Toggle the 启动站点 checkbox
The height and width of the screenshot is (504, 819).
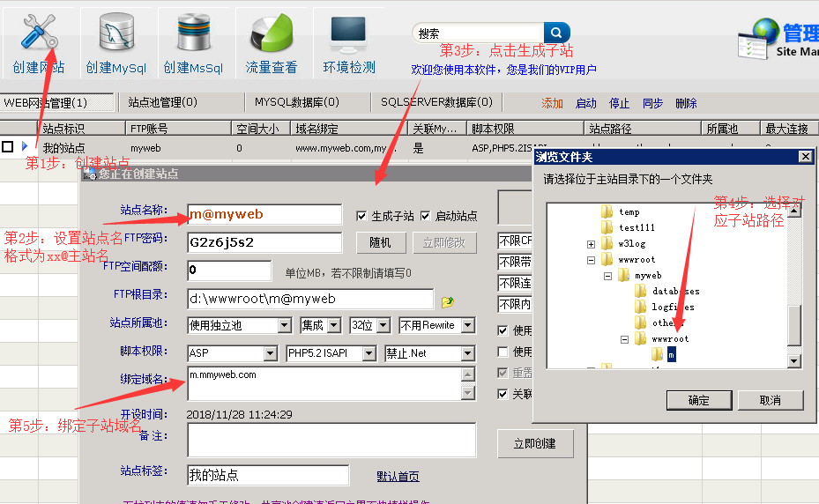point(426,216)
